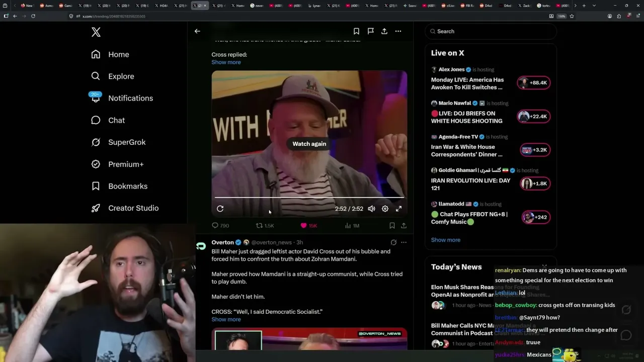The image size is (644, 362).
Task: Open the Overton post's three-dot menu
Action: (x=404, y=242)
